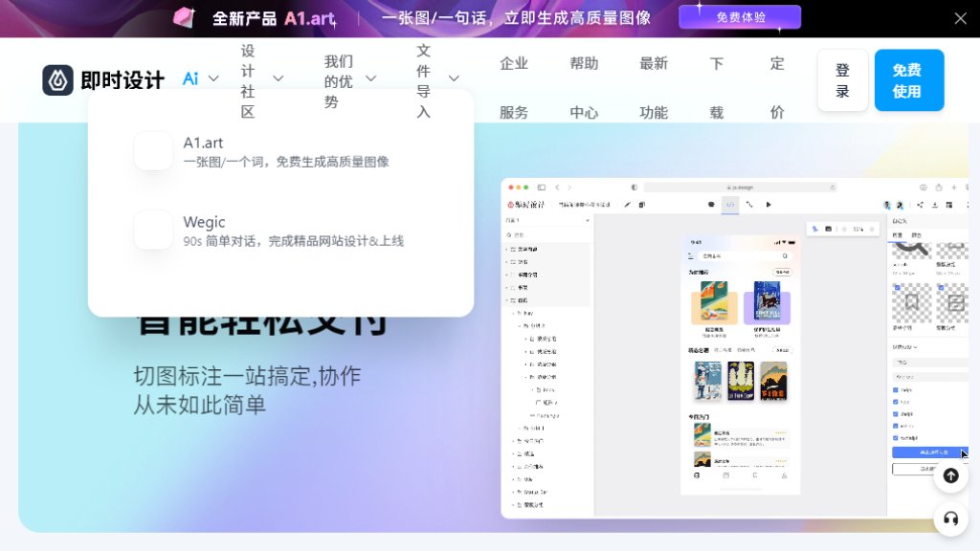Image resolution: width=980 pixels, height=551 pixels.
Task: Open the Ai navigation menu
Action: (x=190, y=78)
